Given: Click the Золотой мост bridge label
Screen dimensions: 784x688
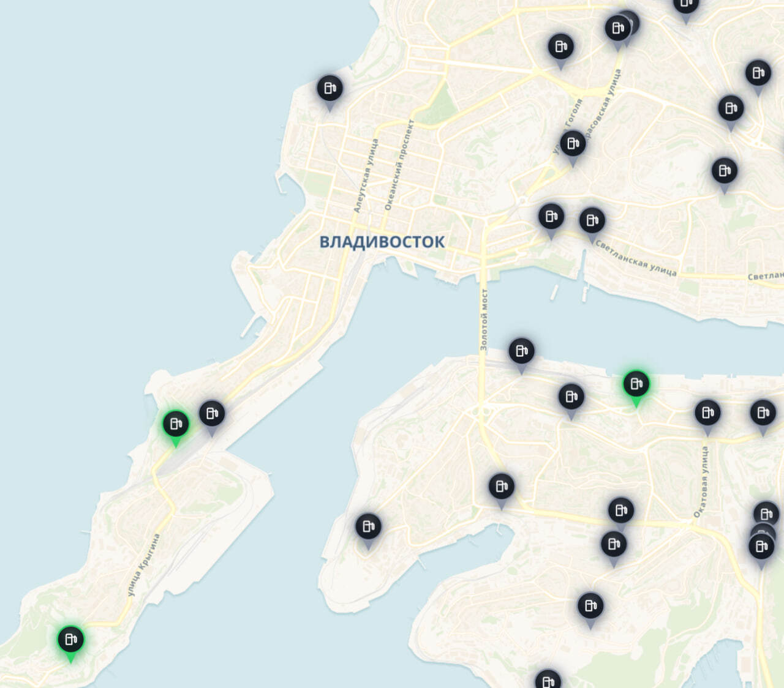Looking at the screenshot, I should [483, 320].
